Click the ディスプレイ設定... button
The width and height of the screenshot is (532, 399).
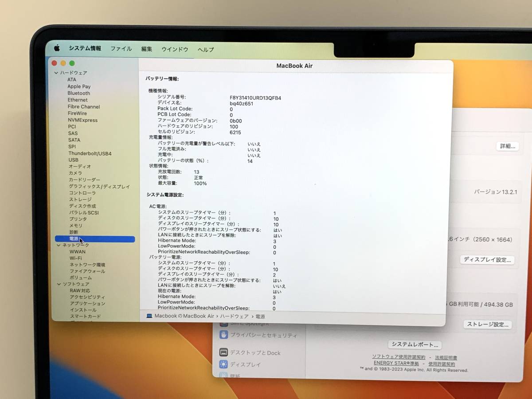[x=487, y=260]
